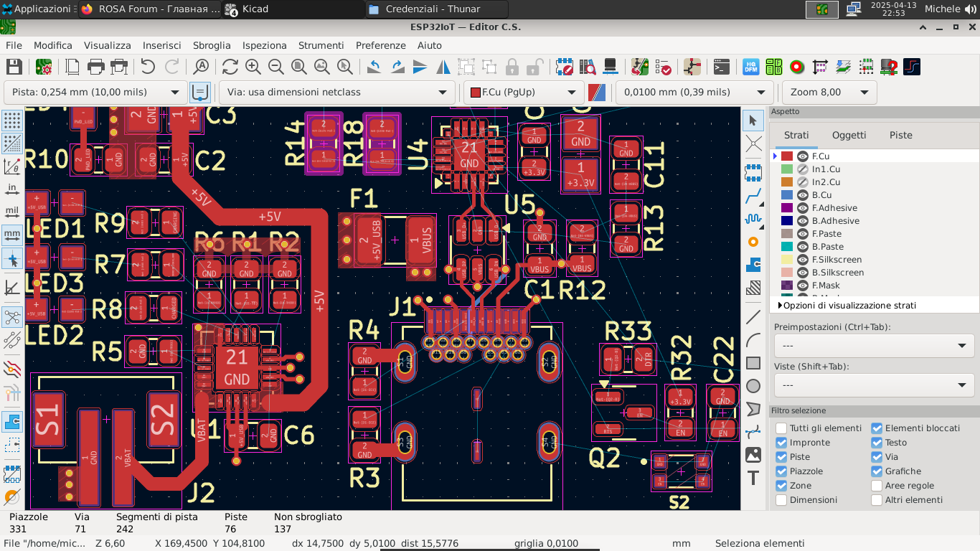
Task: Switch to the Oggetti tab
Action: click(x=849, y=135)
